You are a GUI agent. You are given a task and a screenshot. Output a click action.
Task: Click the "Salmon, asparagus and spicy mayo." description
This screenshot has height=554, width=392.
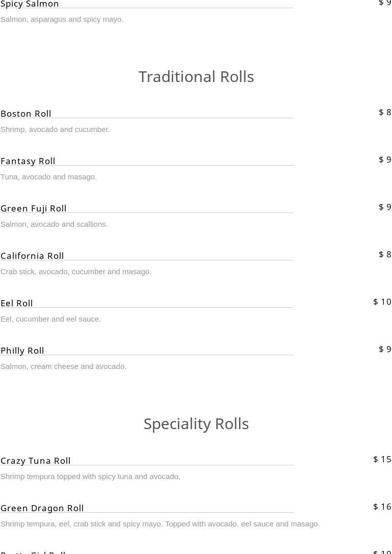pyautogui.click(x=62, y=19)
